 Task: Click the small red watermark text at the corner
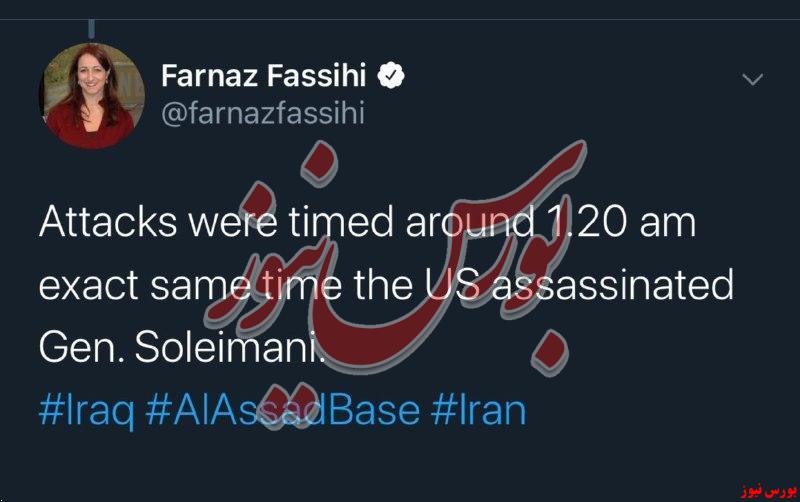(768, 491)
